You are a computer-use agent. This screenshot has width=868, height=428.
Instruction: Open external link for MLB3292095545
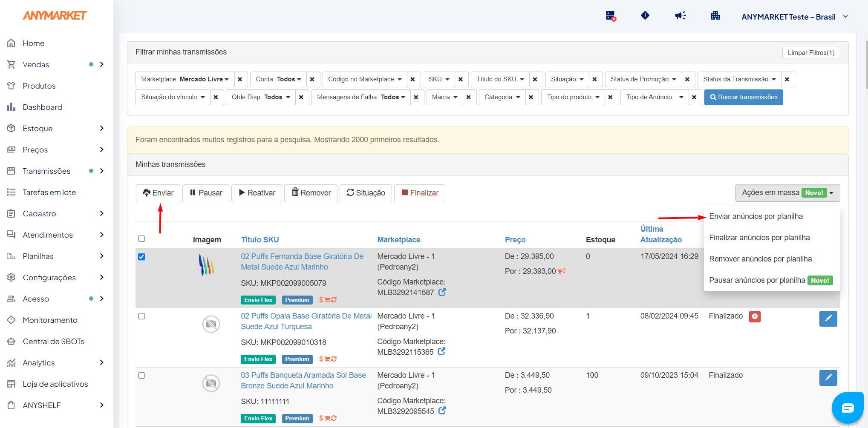(x=442, y=411)
